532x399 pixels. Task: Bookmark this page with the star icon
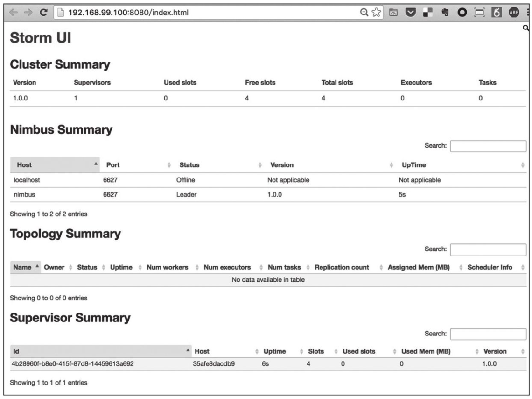pos(376,13)
